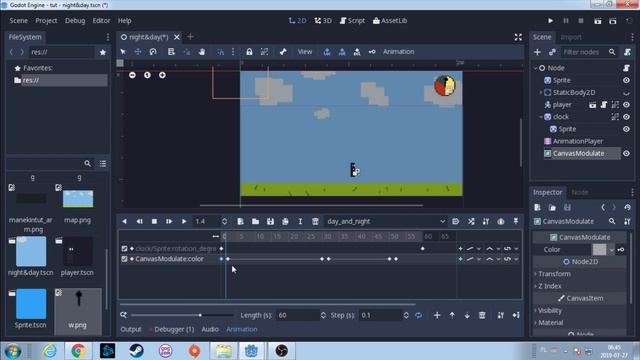The height and width of the screenshot is (360, 640).
Task: Expand the Visibility section in Inspector
Action: (550, 311)
